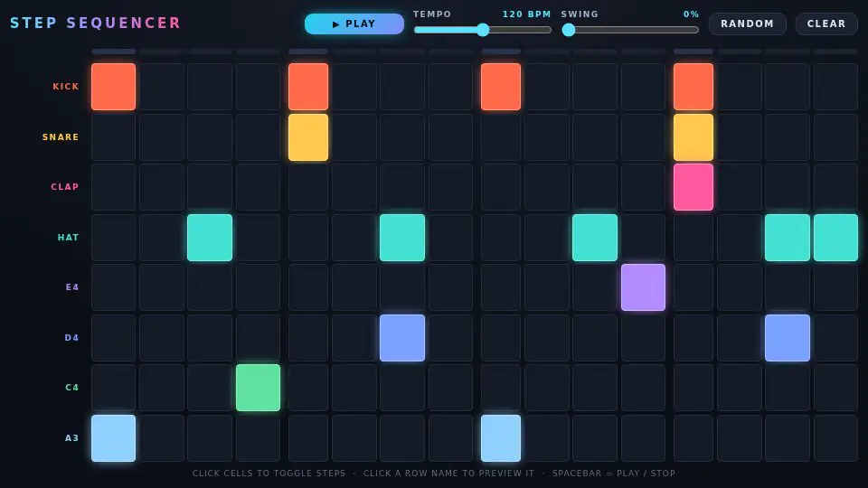Click the Swing slider handle
This screenshot has height=488, width=868.
tap(569, 30)
